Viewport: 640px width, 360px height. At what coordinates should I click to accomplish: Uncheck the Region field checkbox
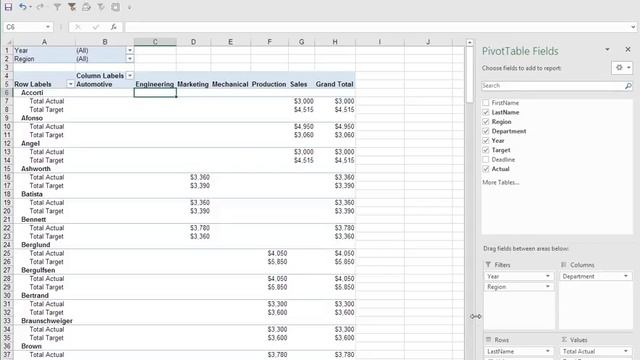(486, 122)
